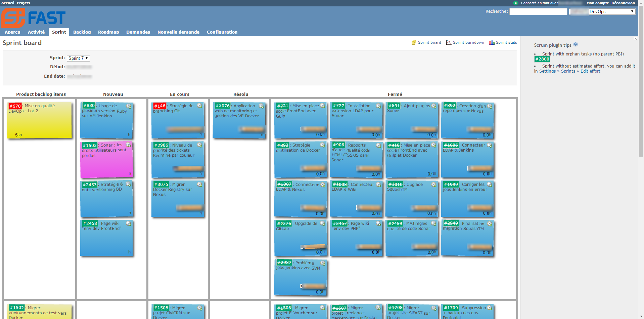Open magnifier icon on task #893 card
The image size is (644, 319).
323,145
